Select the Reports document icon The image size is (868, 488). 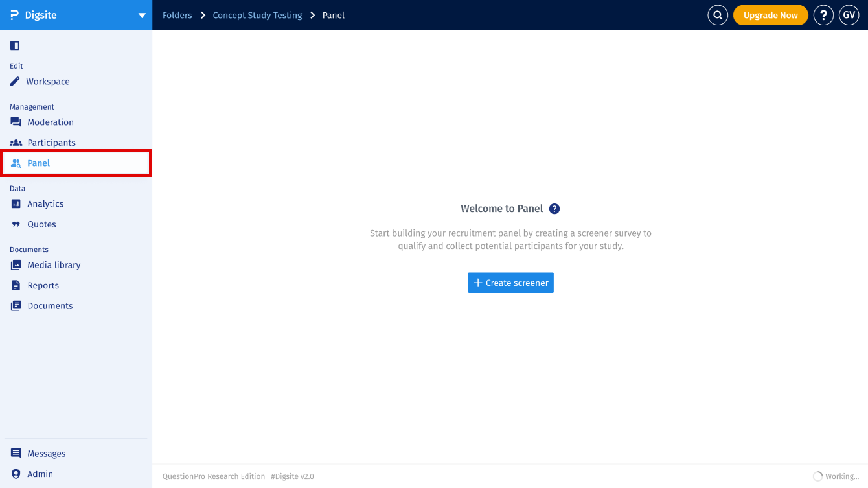click(x=15, y=285)
